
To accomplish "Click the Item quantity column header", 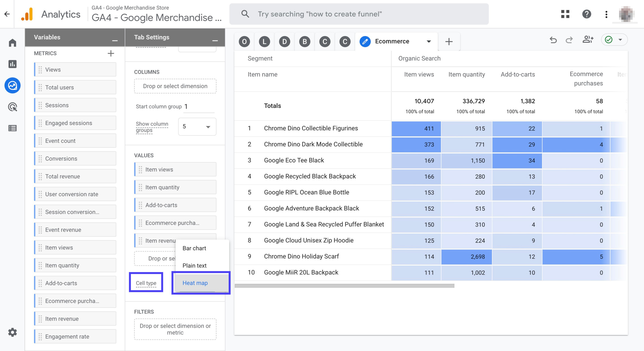I will click(467, 75).
